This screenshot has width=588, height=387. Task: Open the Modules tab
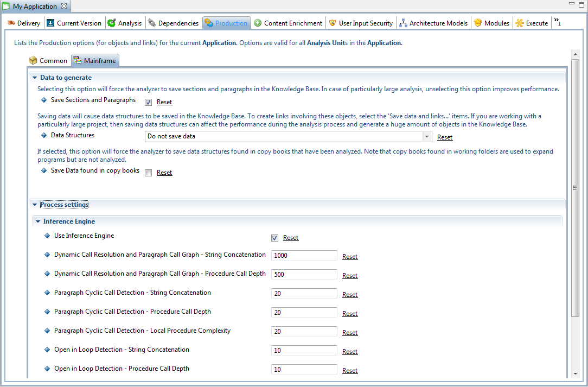tap(491, 23)
